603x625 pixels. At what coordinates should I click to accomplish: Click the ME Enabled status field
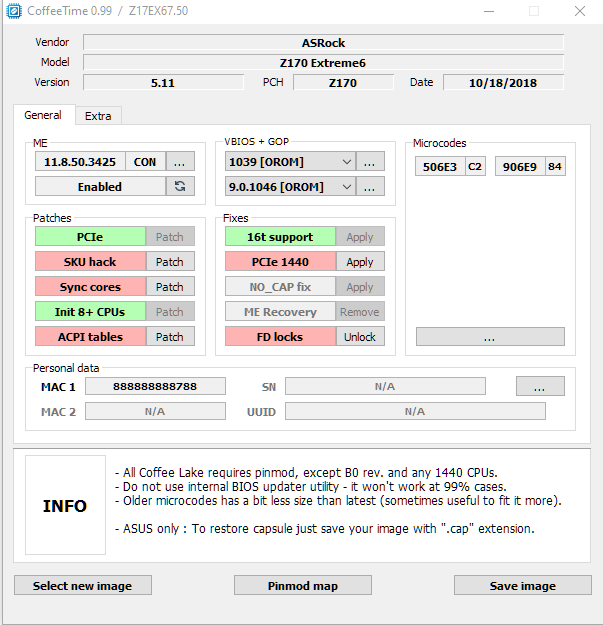pos(100,187)
